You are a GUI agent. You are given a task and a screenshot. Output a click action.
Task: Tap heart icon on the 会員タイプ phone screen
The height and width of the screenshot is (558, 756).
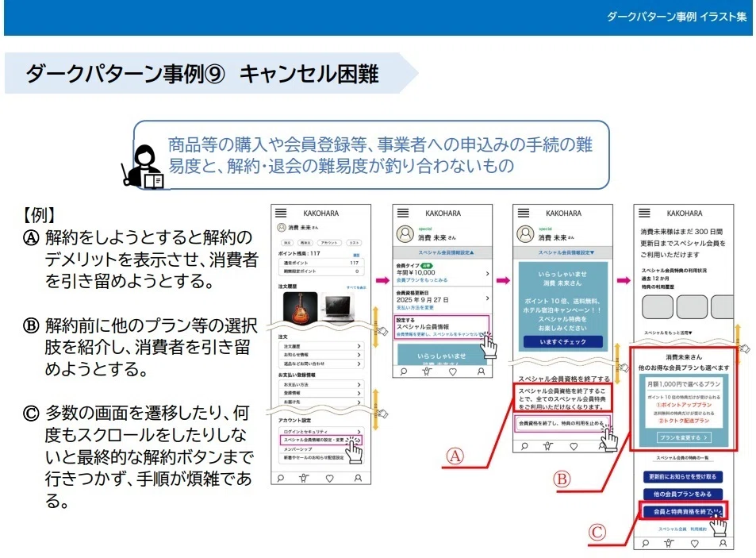pos(453,371)
